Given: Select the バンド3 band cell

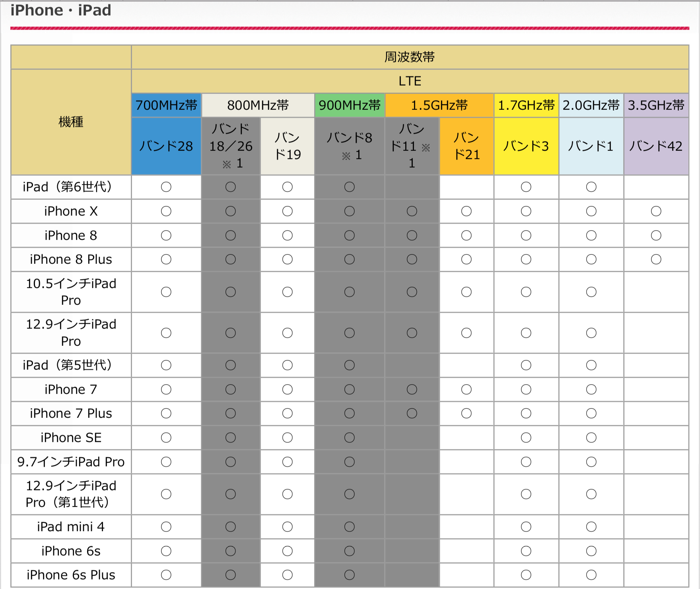Looking at the screenshot, I should pos(526,146).
